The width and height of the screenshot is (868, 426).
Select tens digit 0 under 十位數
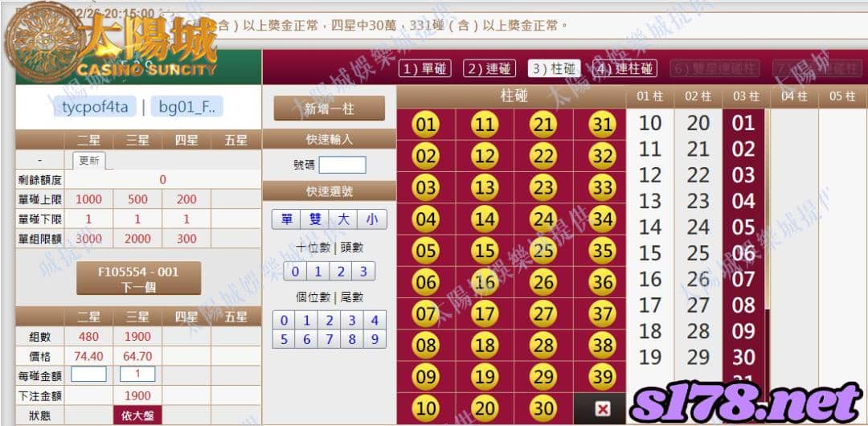295,272
